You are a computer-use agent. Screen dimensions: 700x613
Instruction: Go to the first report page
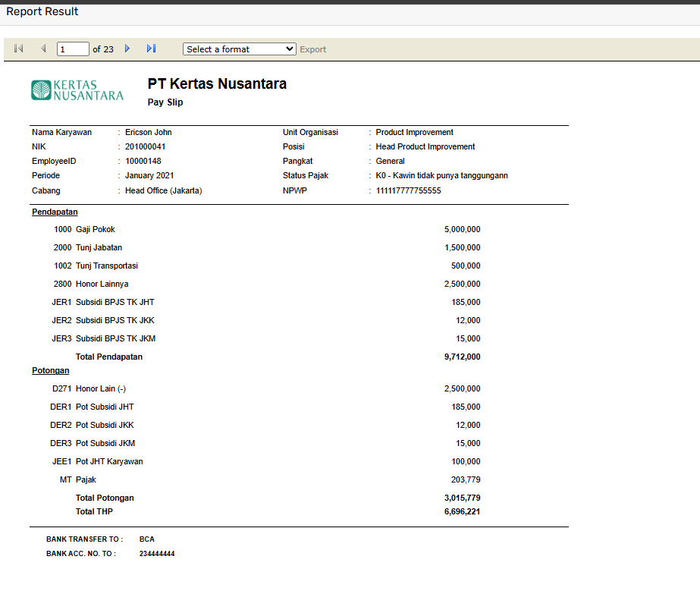pyautogui.click(x=19, y=49)
